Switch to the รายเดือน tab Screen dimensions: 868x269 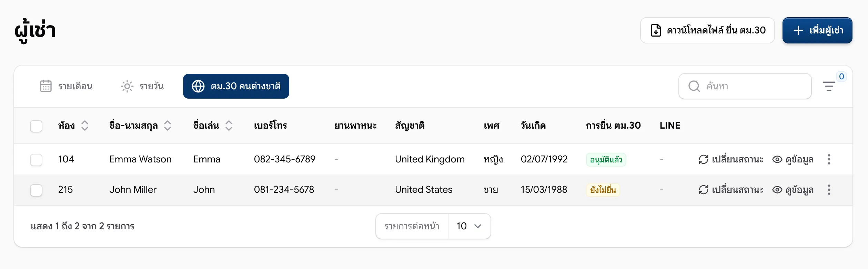(x=66, y=86)
